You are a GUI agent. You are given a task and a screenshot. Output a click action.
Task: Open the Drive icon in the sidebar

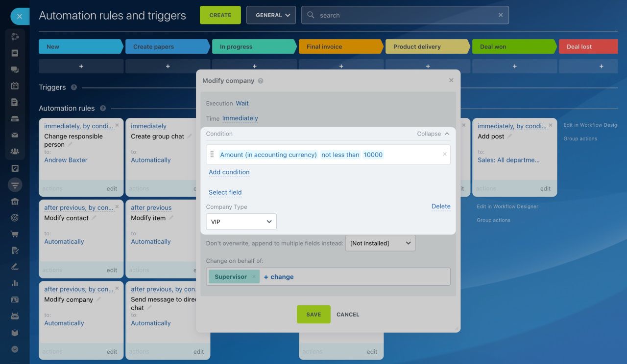click(x=15, y=118)
